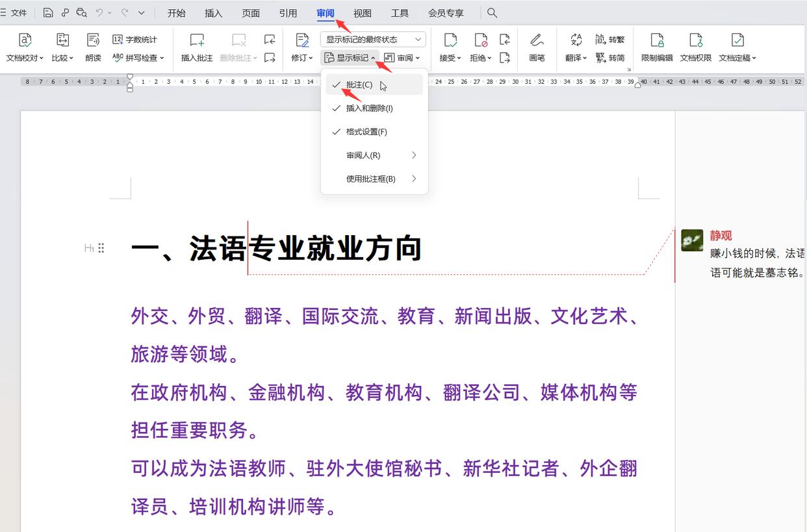Click the search magnifier icon

[493, 12]
